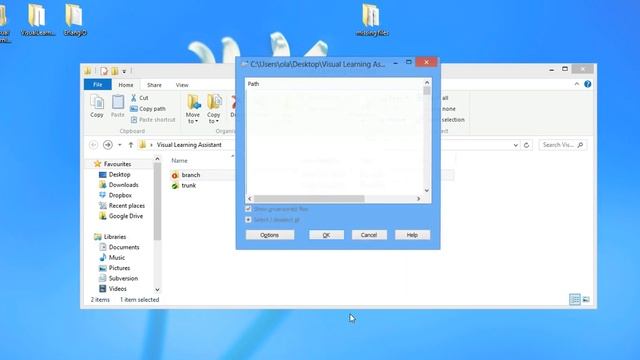This screenshot has width=640, height=360.
Task: Open Music library
Action: point(117,258)
